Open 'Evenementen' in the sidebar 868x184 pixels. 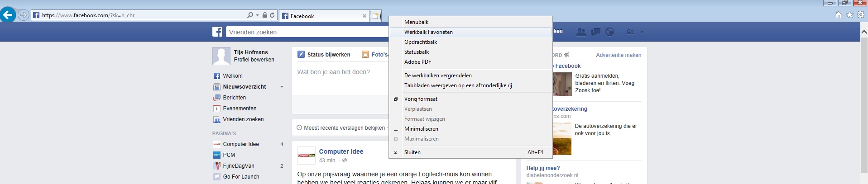240,109
